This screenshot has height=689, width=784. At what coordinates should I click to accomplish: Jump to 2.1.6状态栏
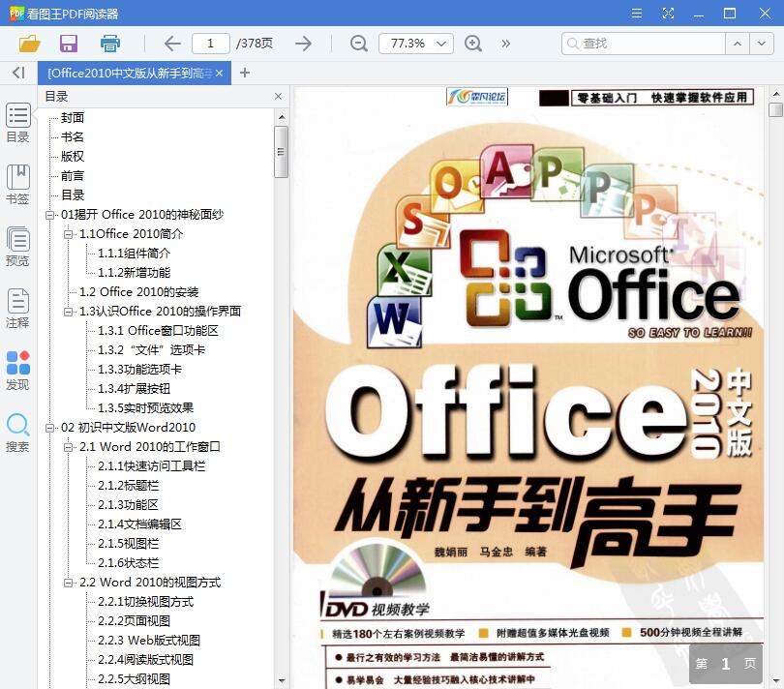(128, 563)
